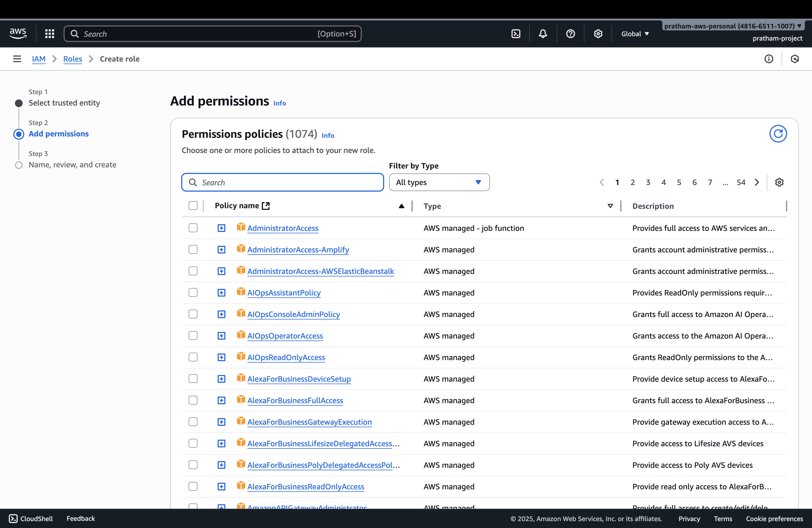Viewport: 812px width, 528px height.
Task: Open the help question mark menu
Action: pyautogui.click(x=570, y=33)
